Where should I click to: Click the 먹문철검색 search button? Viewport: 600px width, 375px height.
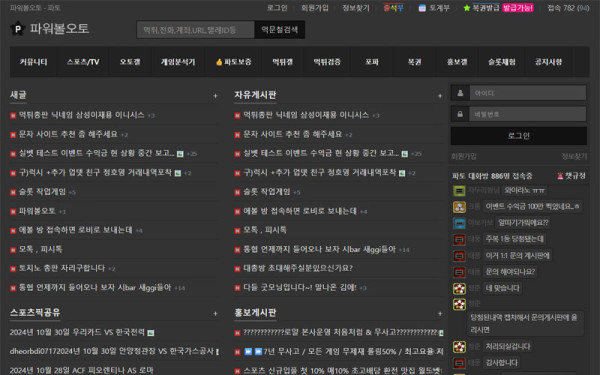click(279, 29)
